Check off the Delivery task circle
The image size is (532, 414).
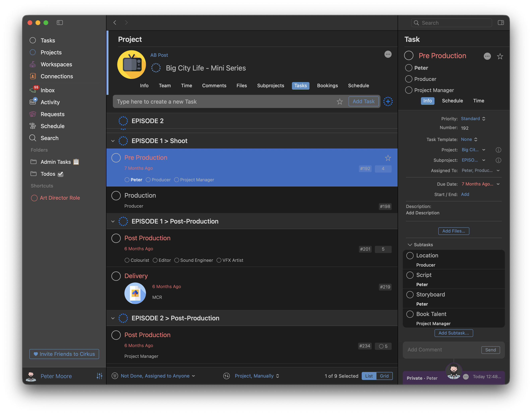pos(116,276)
